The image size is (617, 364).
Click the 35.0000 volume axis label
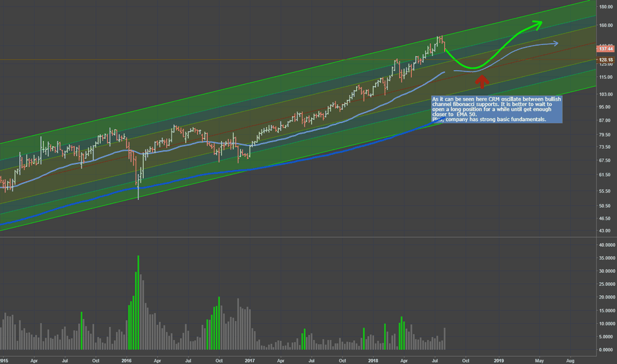pyautogui.click(x=607, y=257)
